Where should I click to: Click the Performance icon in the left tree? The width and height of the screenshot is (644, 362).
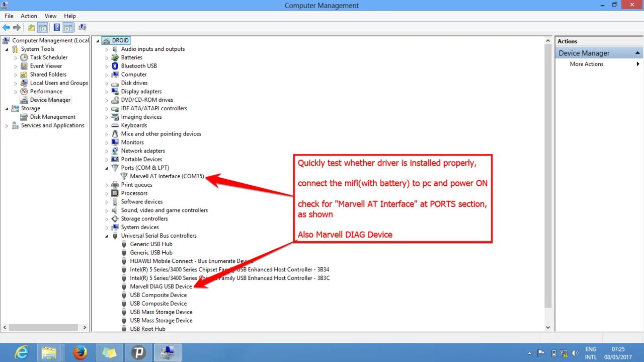point(24,92)
